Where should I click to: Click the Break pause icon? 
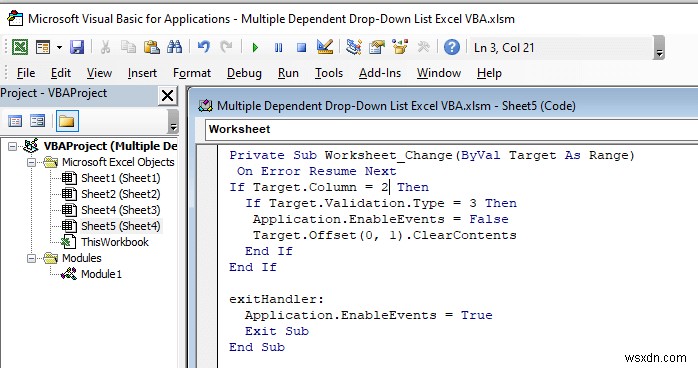(x=278, y=47)
